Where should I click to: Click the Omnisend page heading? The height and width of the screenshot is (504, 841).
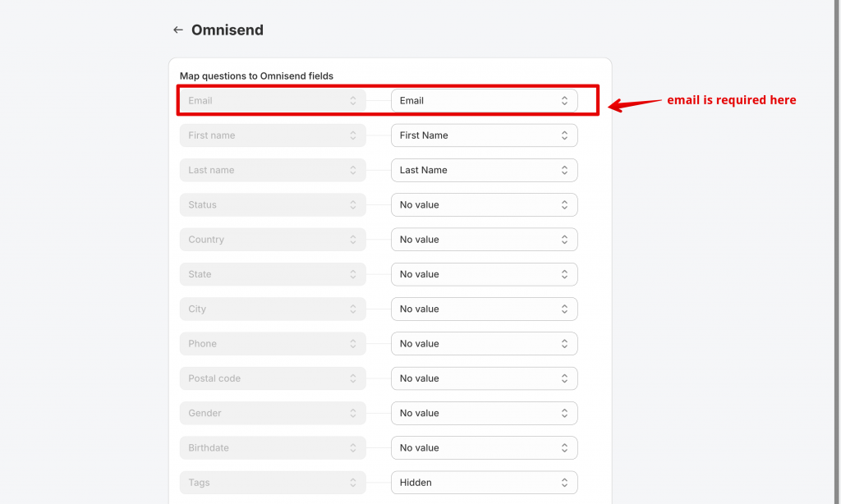tap(227, 30)
